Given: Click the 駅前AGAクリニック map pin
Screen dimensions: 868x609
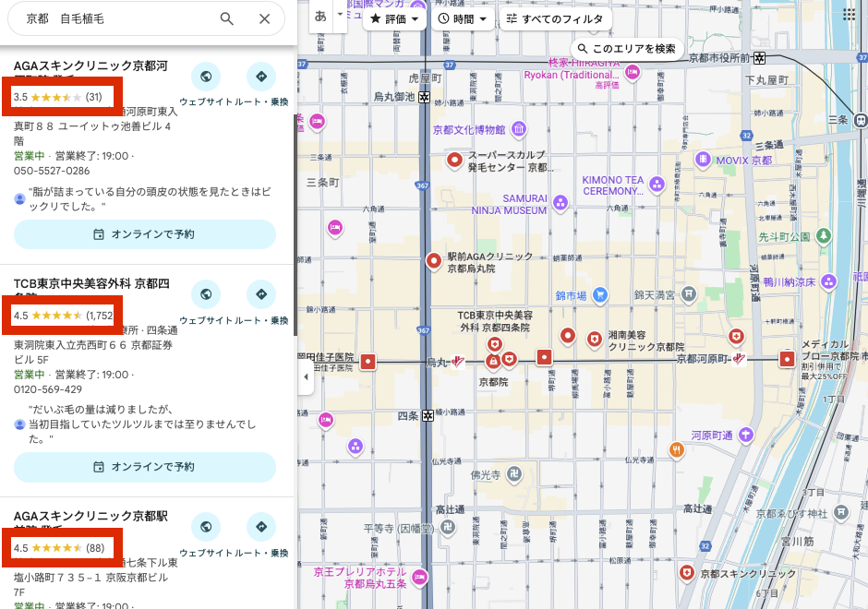Looking at the screenshot, I should tap(434, 262).
